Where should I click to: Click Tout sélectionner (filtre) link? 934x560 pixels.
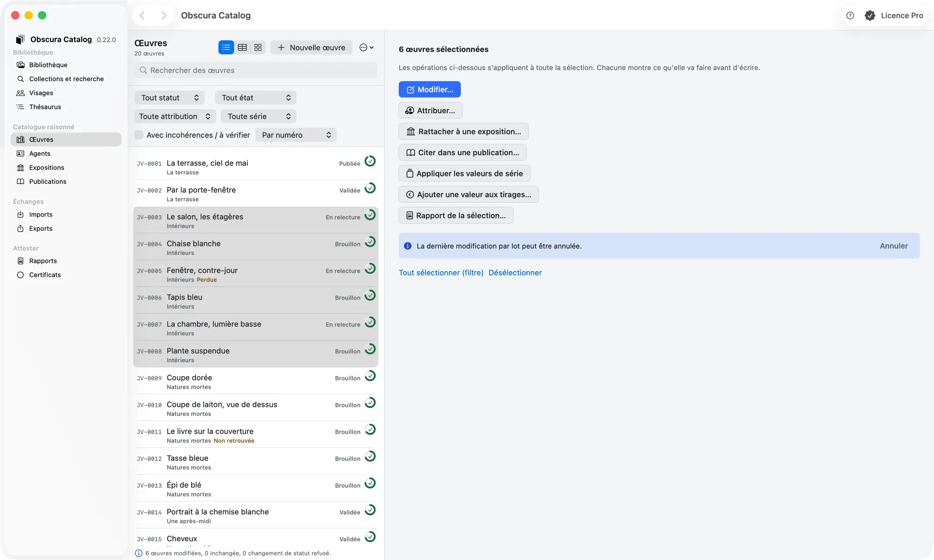click(x=441, y=273)
